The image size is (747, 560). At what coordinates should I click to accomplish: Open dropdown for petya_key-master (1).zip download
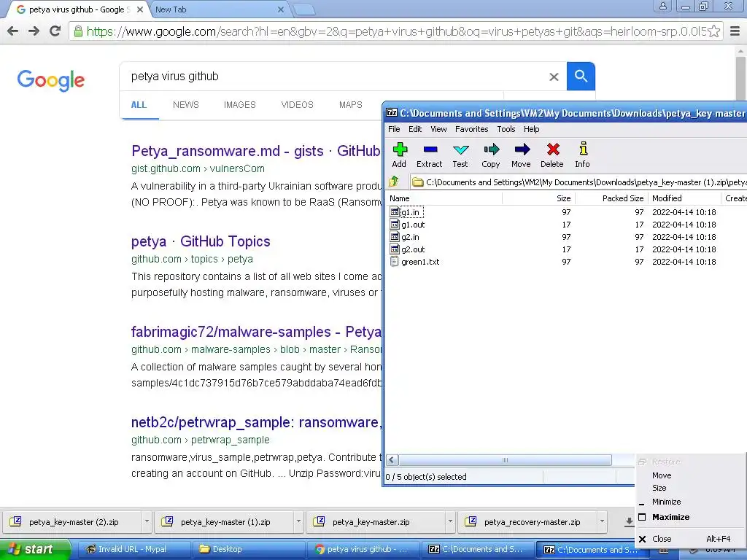[x=298, y=521]
